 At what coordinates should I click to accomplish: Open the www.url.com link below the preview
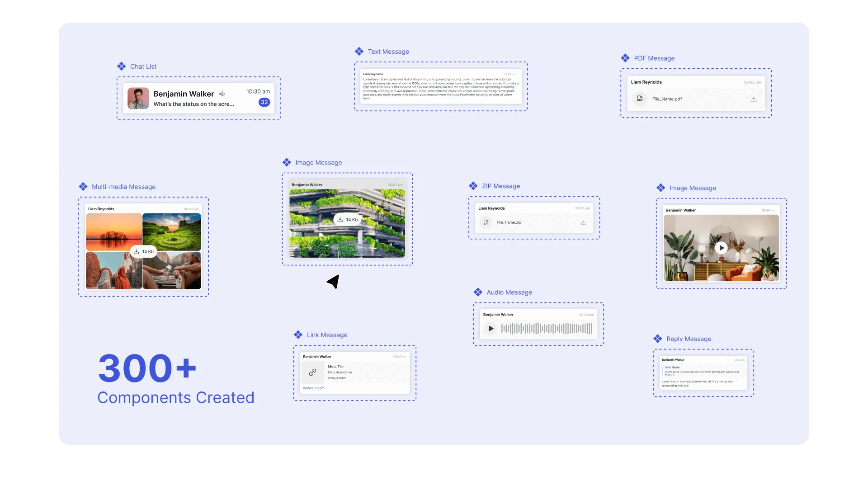point(314,388)
